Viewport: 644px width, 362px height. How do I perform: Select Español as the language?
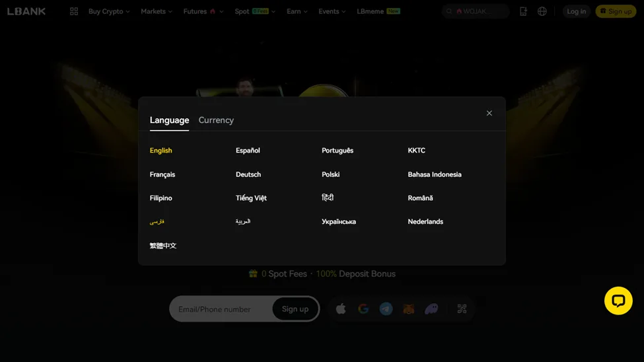[248, 151]
